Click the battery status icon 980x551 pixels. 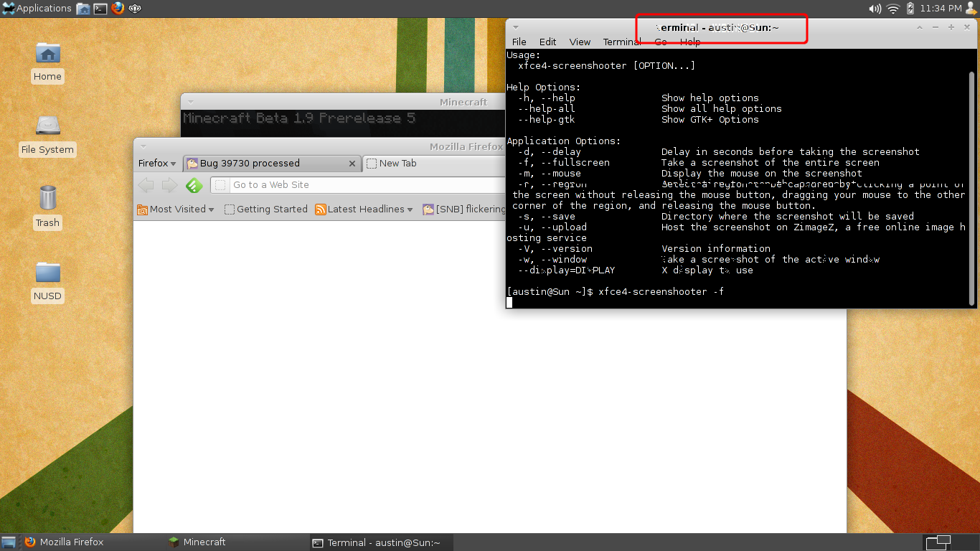[x=910, y=9]
